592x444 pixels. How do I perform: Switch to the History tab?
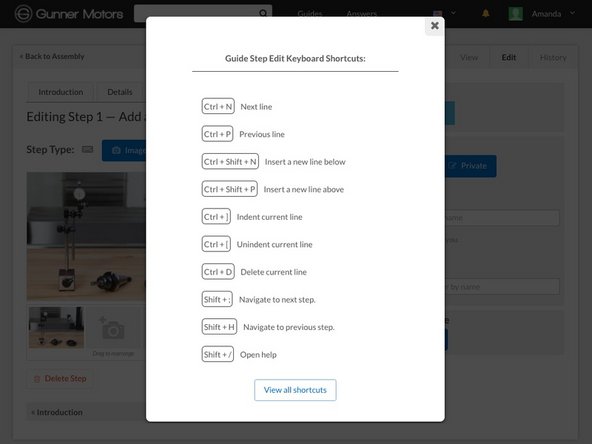tap(553, 57)
